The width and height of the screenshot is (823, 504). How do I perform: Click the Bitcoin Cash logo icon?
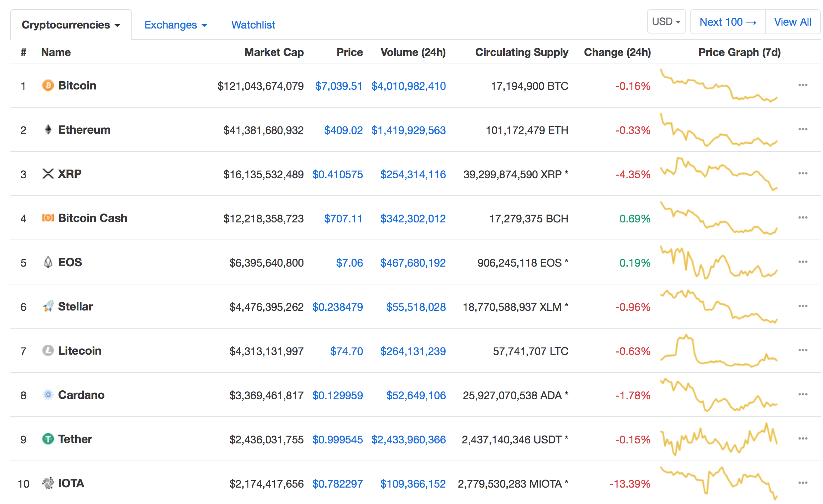click(48, 218)
